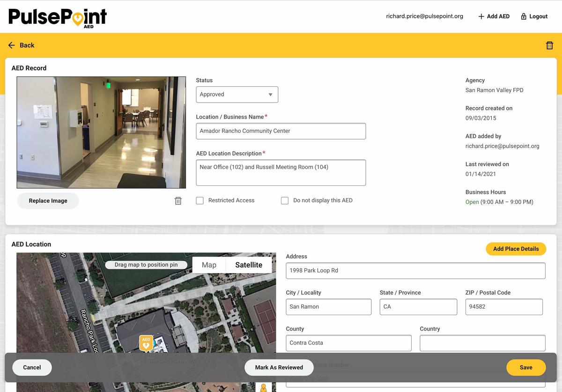
Task: Check Do not display this AED
Action: point(285,200)
